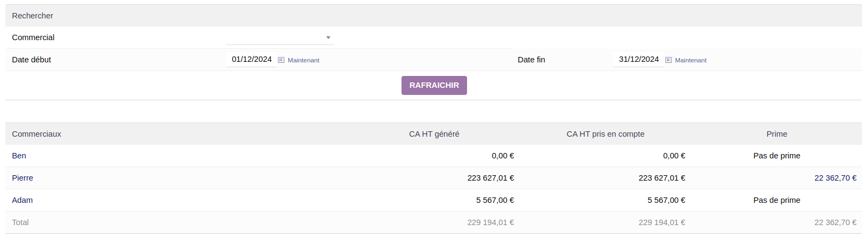
Task: Open the salesperson Ben link
Action: (19, 156)
